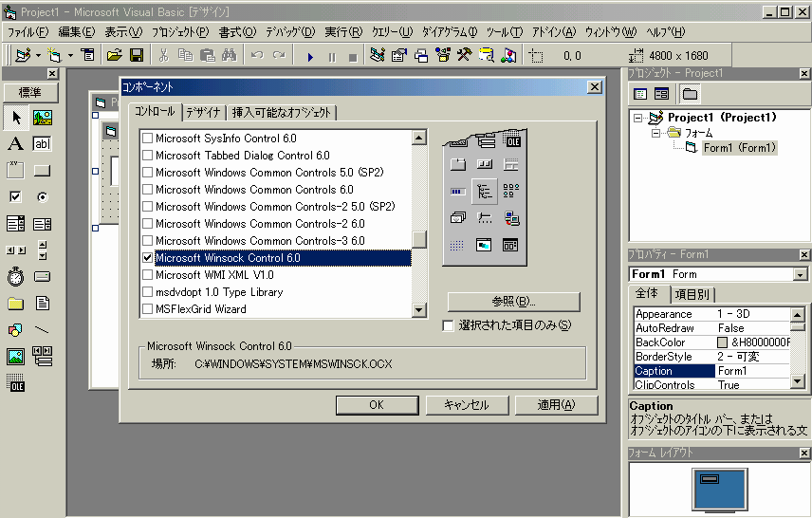Open the Form1 object dropdown in Properties
Screen dimensions: 812x518
coord(800,274)
